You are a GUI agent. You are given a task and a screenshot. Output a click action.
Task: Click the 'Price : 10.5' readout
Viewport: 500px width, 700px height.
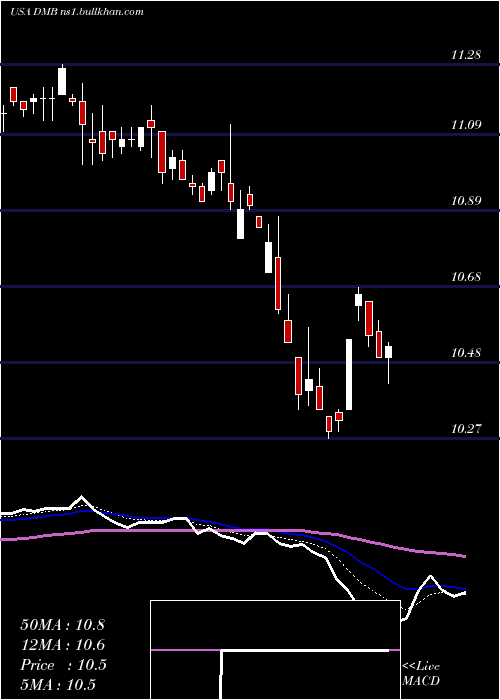[x=63, y=665]
